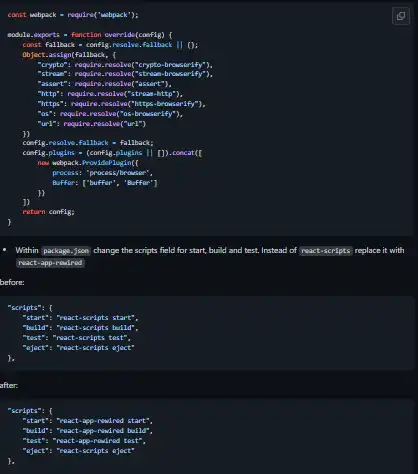Click inline code 'react-scripts' in the instructions

tap(326, 251)
